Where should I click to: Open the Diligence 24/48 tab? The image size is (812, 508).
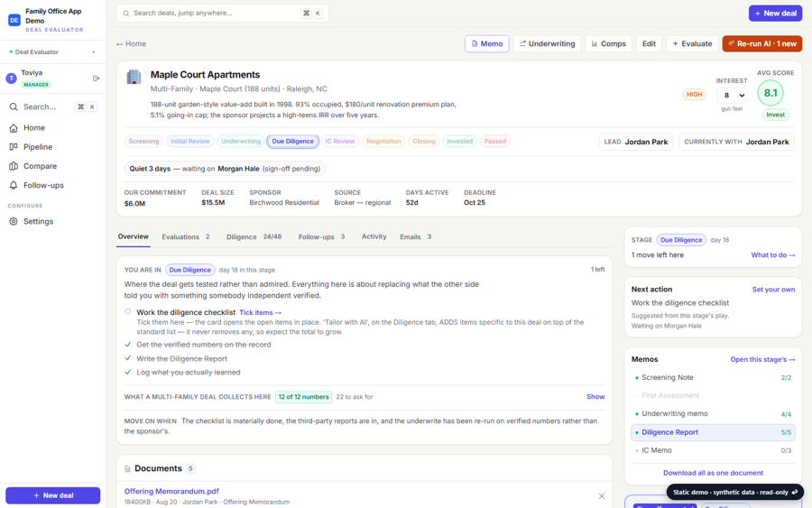254,237
